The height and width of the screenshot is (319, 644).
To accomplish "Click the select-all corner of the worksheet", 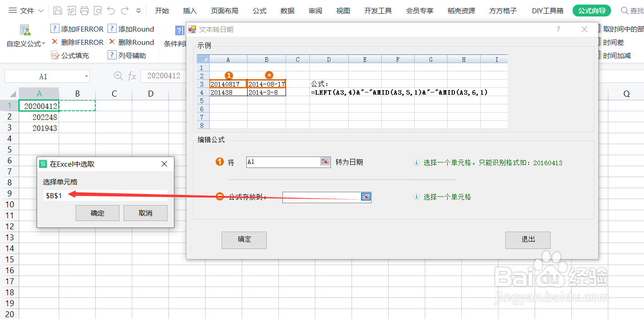I will [10, 94].
